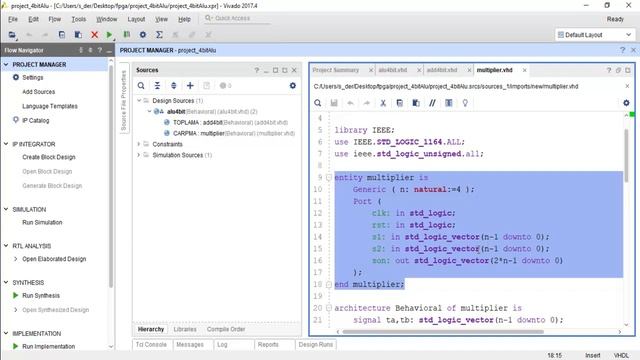Click the Paste icon in main toolbar
This screenshot has height=360, width=640.
[78, 35]
